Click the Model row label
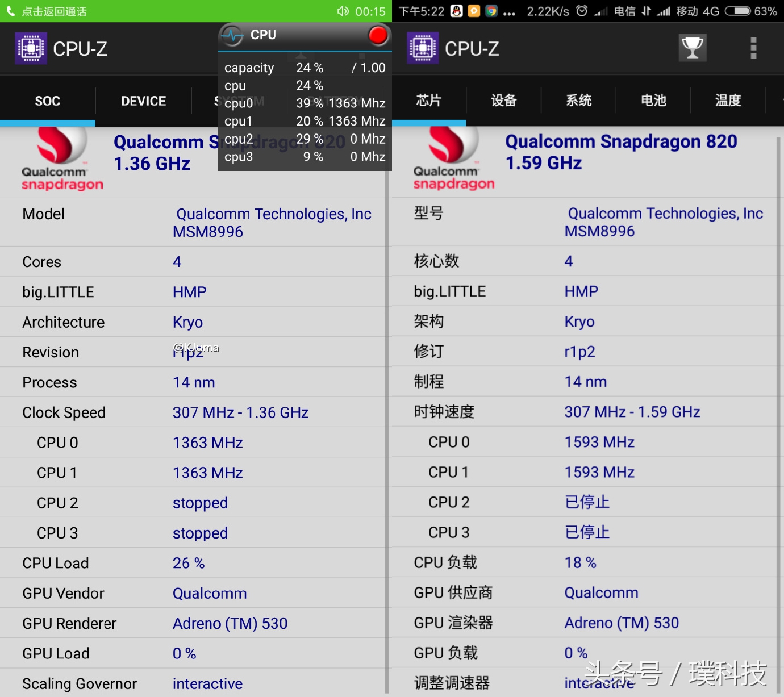Screen dimensions: 784x697 [44, 214]
